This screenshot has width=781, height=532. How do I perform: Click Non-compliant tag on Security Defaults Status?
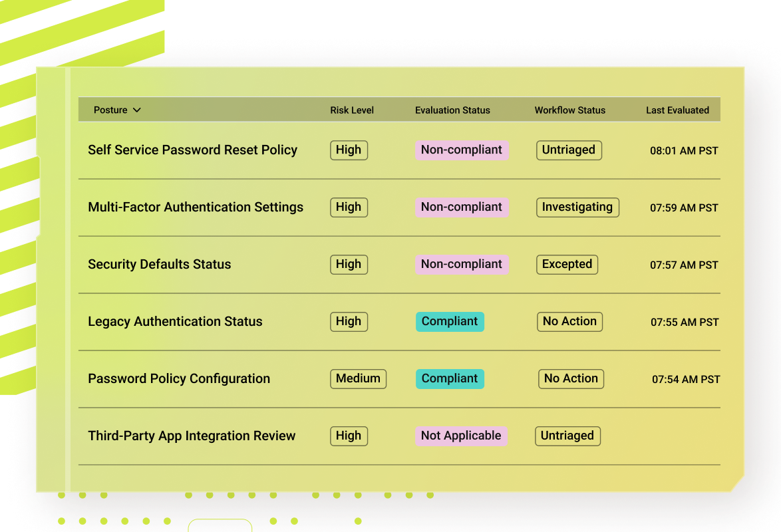(x=462, y=265)
